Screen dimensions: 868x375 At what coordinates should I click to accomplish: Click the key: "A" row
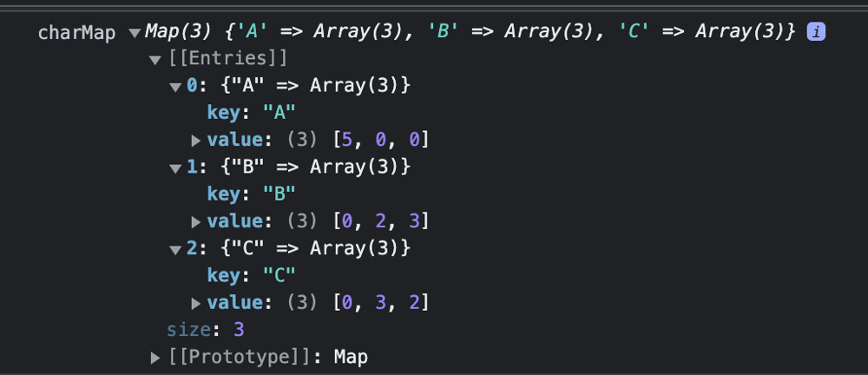(x=252, y=113)
